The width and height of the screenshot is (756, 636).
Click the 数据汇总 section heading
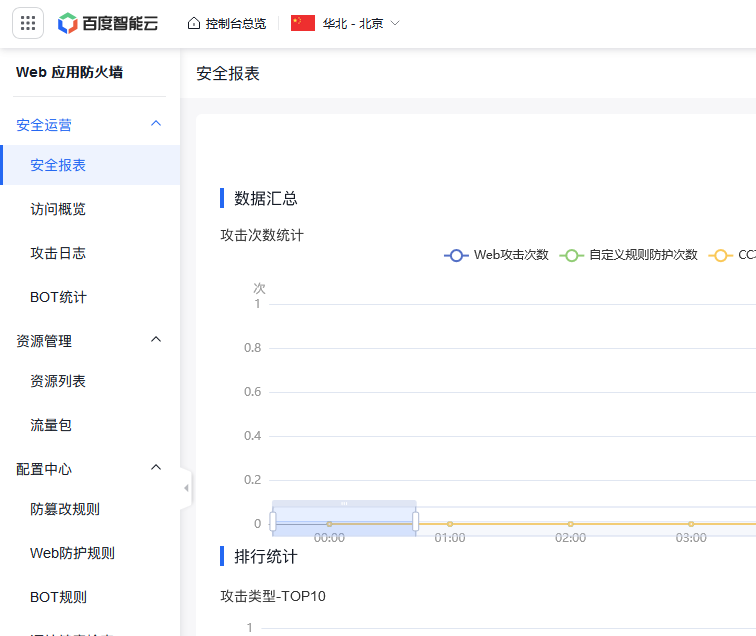[x=266, y=198]
